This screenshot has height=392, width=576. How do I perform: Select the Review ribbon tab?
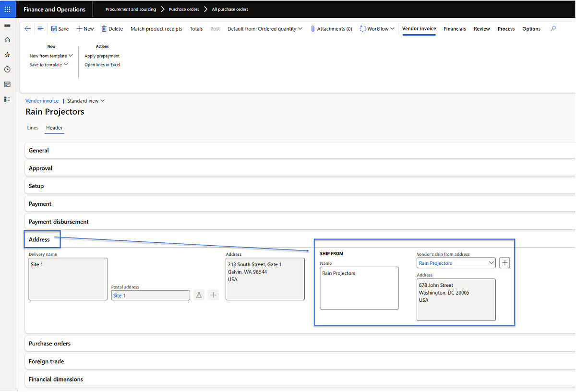[482, 29]
